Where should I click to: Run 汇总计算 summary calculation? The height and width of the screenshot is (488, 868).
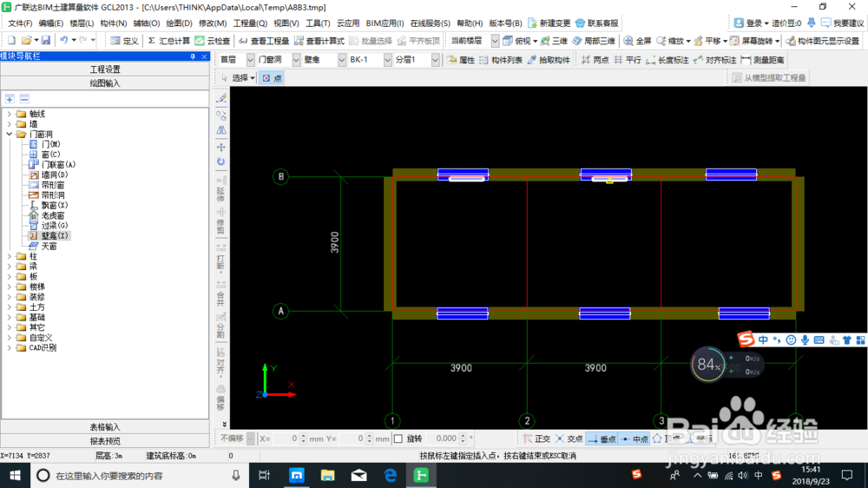[x=169, y=41]
